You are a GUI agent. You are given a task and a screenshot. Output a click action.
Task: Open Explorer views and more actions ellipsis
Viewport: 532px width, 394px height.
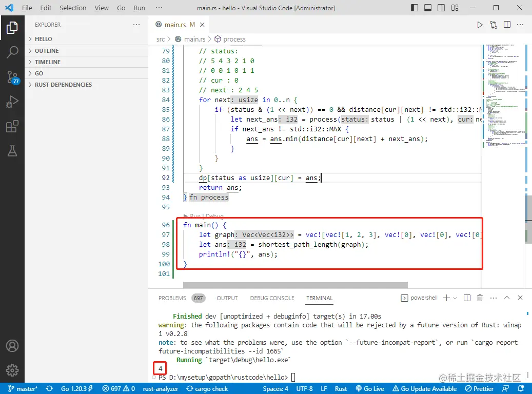[136, 25]
